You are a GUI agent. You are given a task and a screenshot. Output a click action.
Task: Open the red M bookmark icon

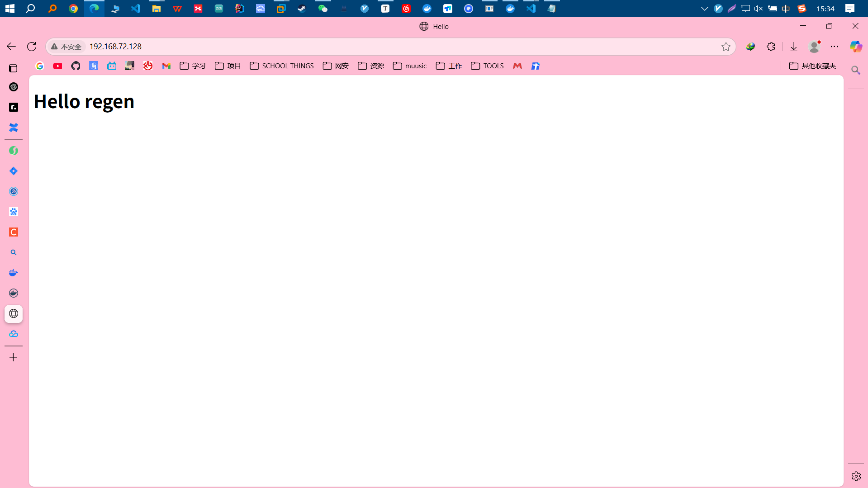point(517,66)
